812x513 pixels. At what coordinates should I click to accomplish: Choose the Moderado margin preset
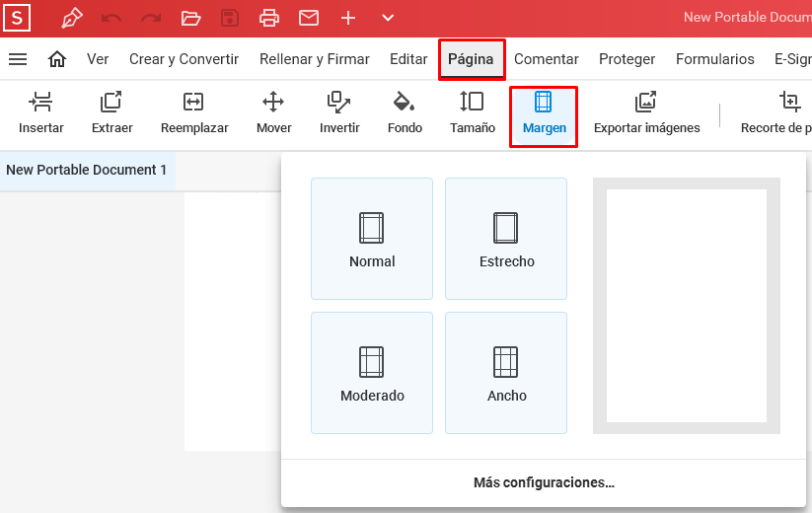pos(372,373)
